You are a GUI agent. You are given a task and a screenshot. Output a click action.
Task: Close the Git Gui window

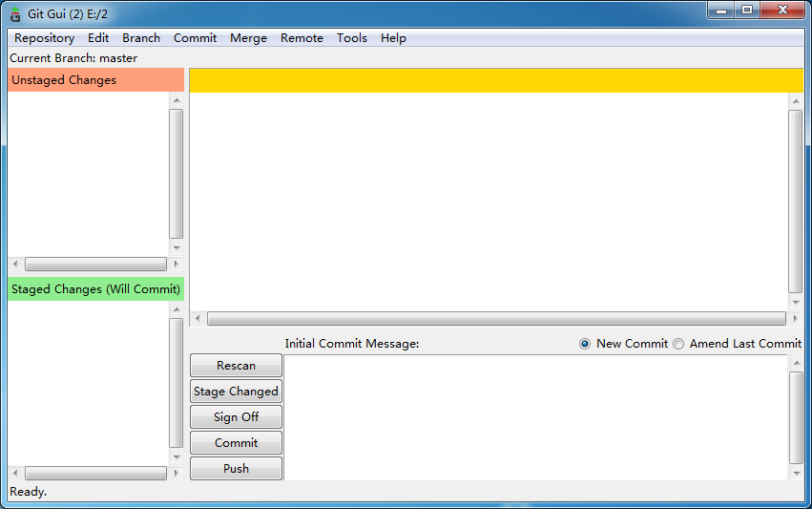(782, 10)
